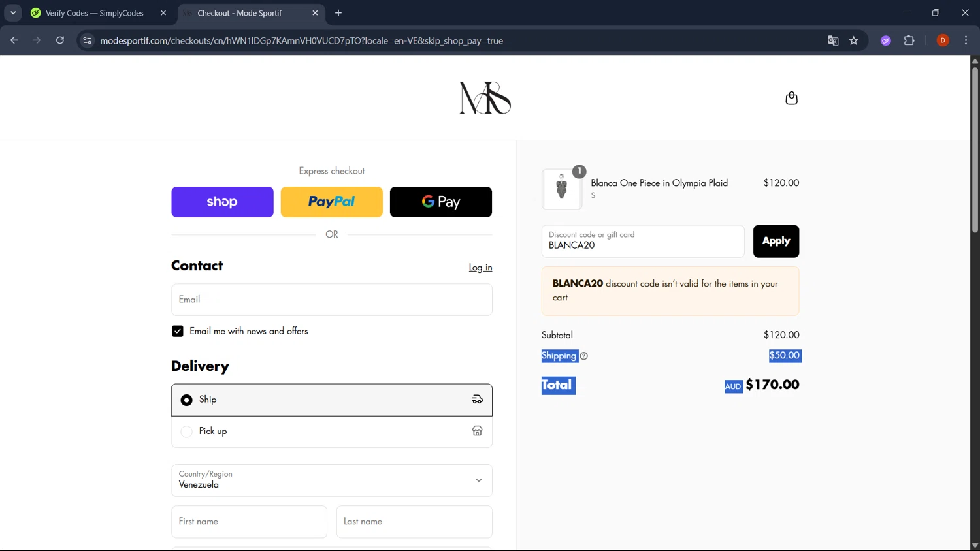Bookmark this page with star icon
Screen dimensions: 980x551
tap(854, 40)
